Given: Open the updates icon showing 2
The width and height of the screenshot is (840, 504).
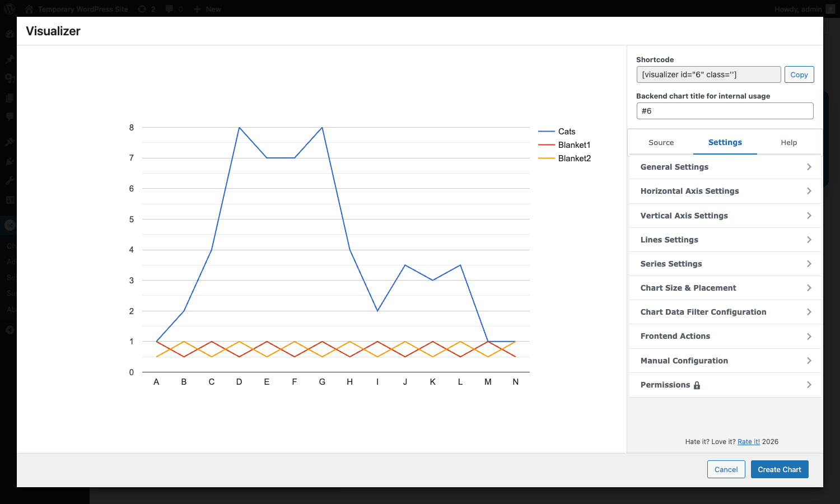Looking at the screenshot, I should coord(146,9).
